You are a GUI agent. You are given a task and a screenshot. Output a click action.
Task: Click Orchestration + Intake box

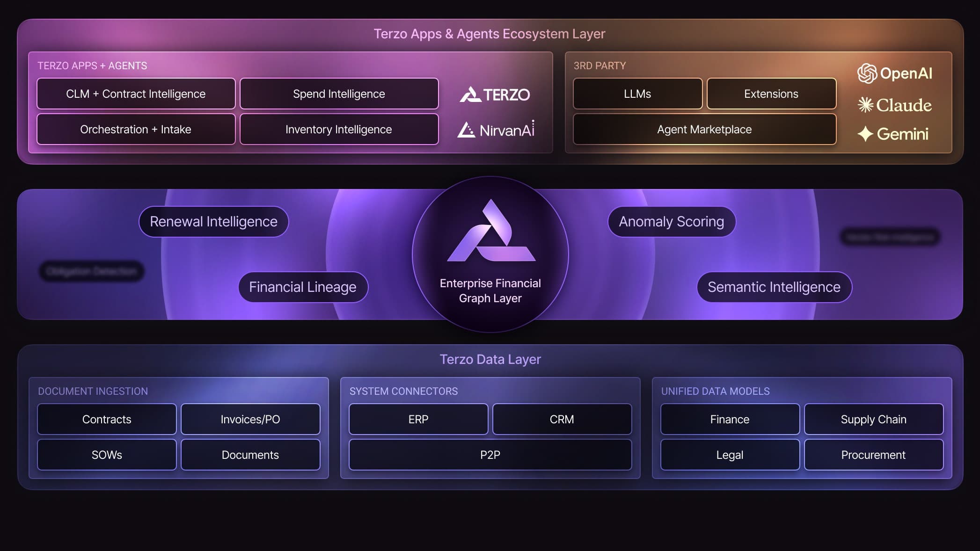click(136, 130)
